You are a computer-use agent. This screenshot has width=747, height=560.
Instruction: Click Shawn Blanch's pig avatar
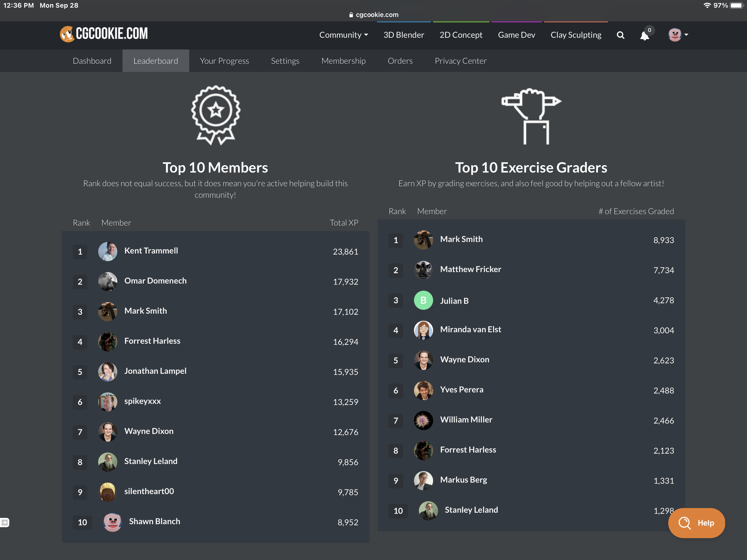pos(112,522)
